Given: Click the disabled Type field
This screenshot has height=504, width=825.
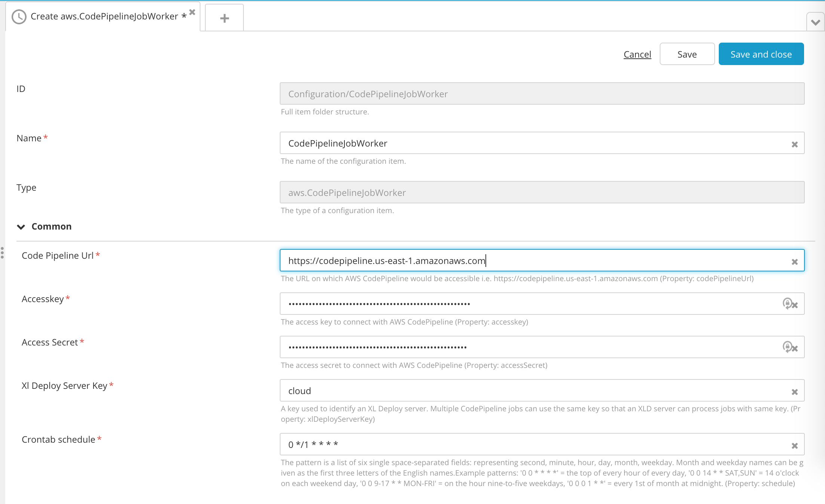Looking at the screenshot, I should pyautogui.click(x=542, y=192).
